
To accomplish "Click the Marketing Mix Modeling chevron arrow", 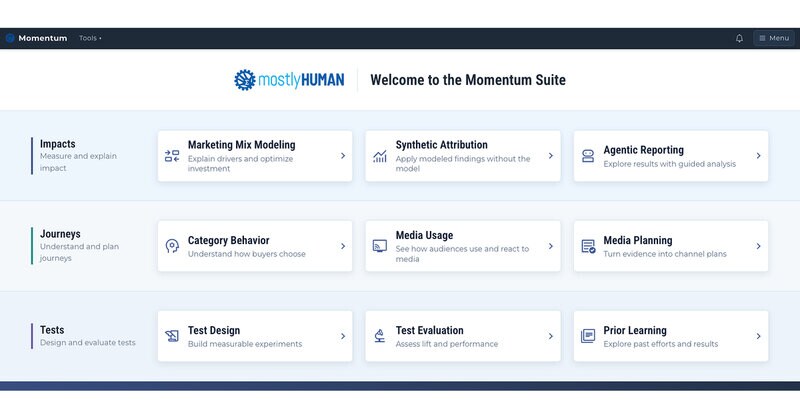I will (x=343, y=156).
